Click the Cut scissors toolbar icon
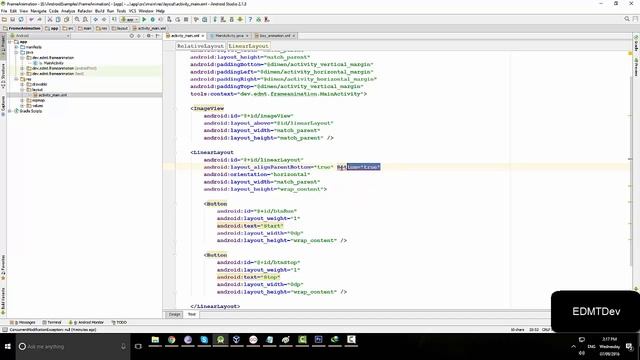 (50, 19)
